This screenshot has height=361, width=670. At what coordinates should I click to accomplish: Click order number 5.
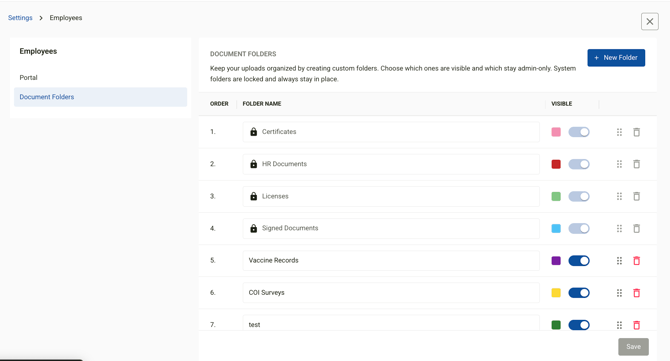(212, 260)
